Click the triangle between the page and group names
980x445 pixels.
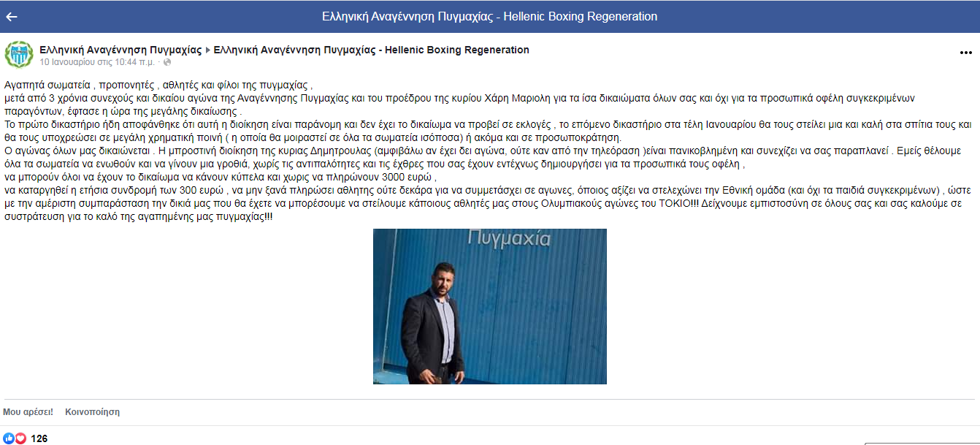coord(208,50)
